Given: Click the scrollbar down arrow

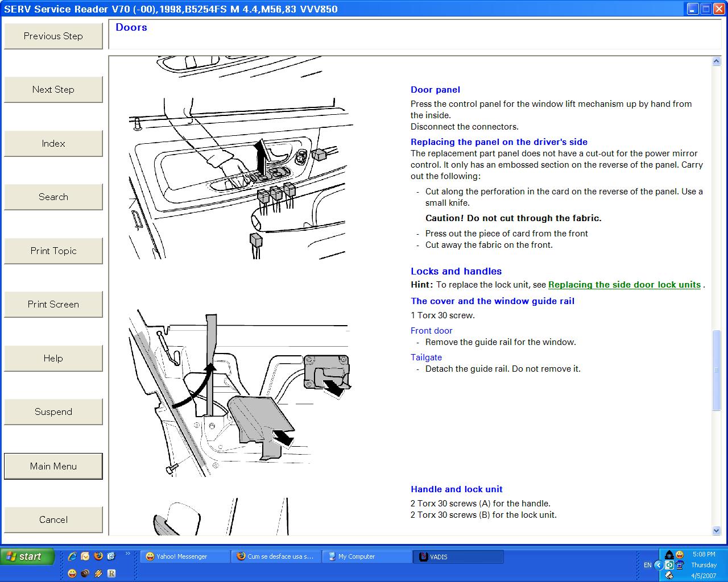Looking at the screenshot, I should coord(717,530).
